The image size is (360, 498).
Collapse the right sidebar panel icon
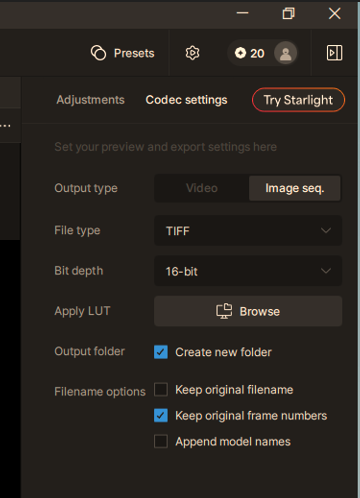tap(334, 53)
